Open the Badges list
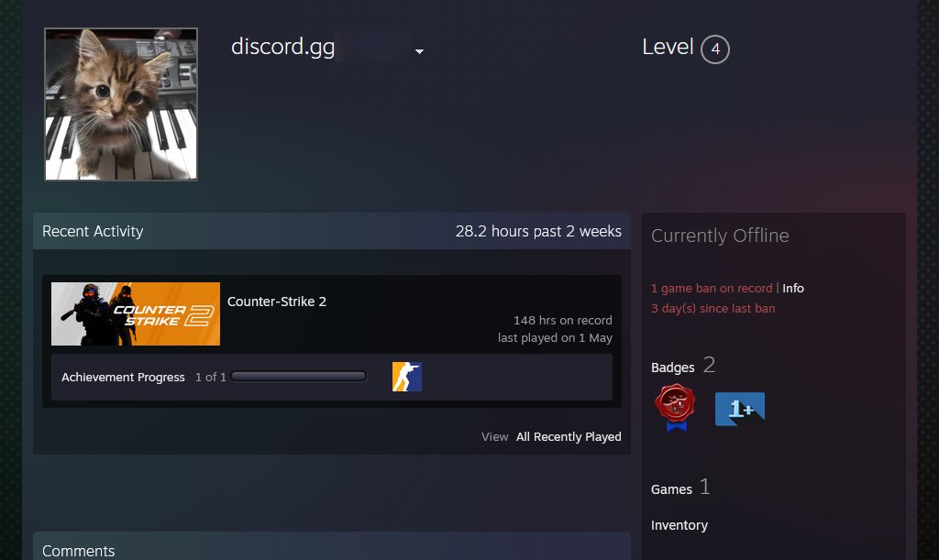Screen dimensions: 939x560 point(672,368)
